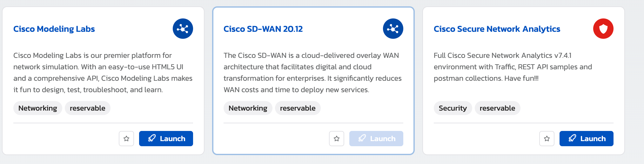644x164 pixels.
Task: Click the Cisco SD-WAN description text
Action: coord(313,72)
